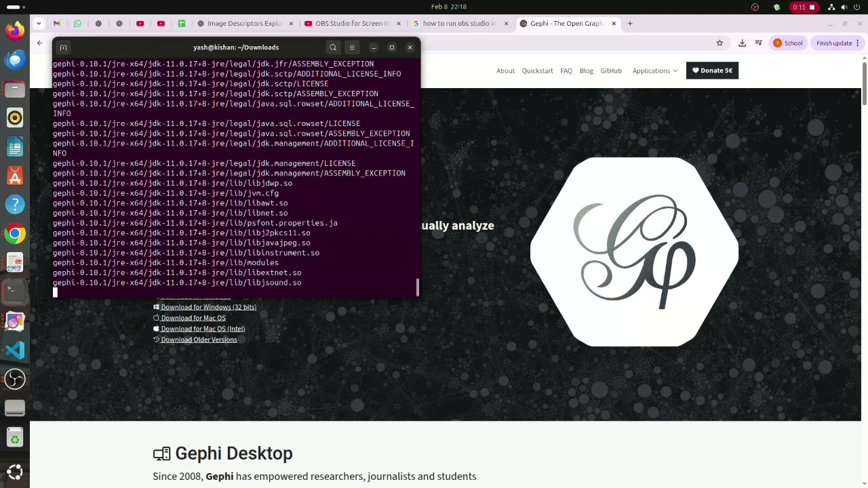868x488 pixels.
Task: Visit the Blog link
Action: pyautogui.click(x=587, y=70)
